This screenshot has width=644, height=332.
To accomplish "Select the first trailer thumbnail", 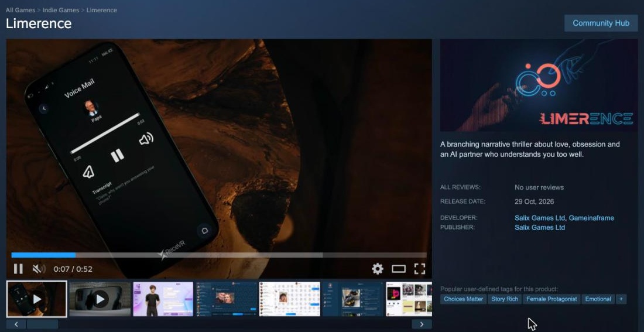I will (x=36, y=299).
